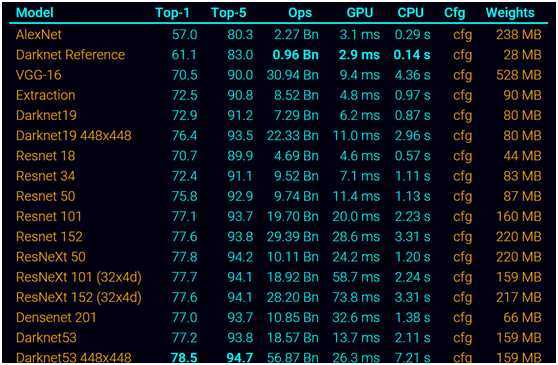
Task: Download the 160 MB Resnet 101 weights
Action: pyautogui.click(x=519, y=217)
